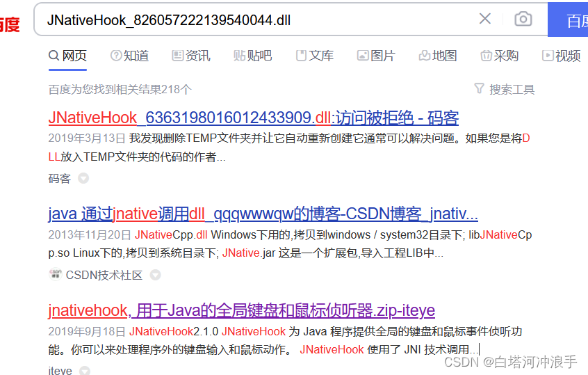588x375 pixels.
Task: Open the JNativeHook 访问被拒绝 码客 result
Action: point(254,118)
